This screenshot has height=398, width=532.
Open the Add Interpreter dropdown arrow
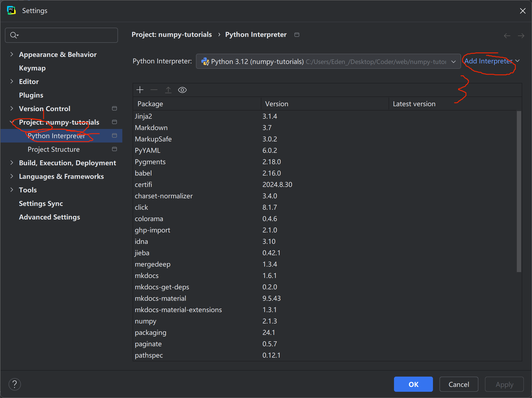tap(517, 61)
